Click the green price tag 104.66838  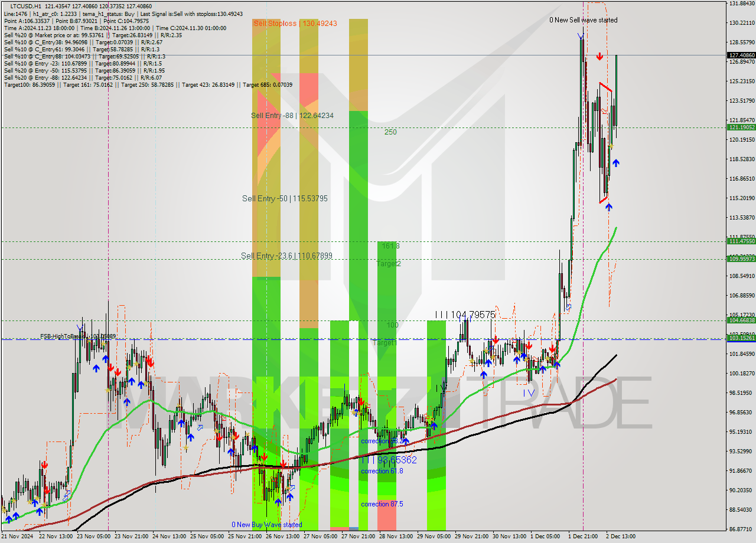click(x=741, y=320)
